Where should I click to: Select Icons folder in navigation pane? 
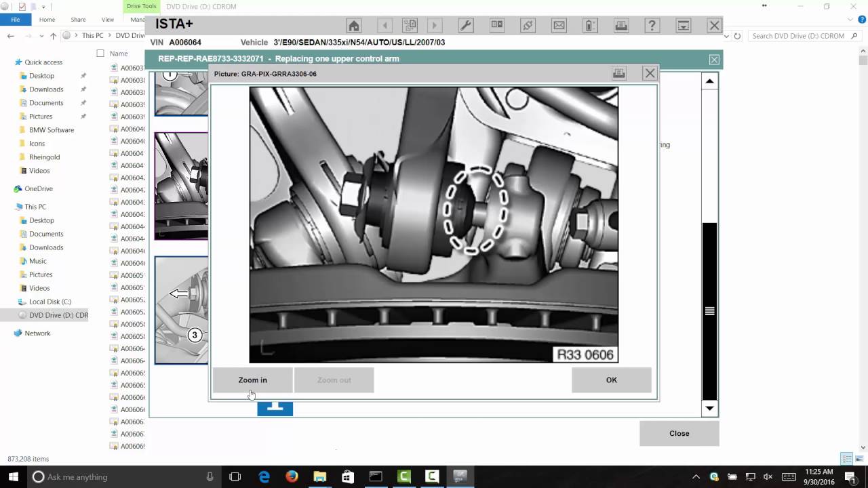(37, 144)
